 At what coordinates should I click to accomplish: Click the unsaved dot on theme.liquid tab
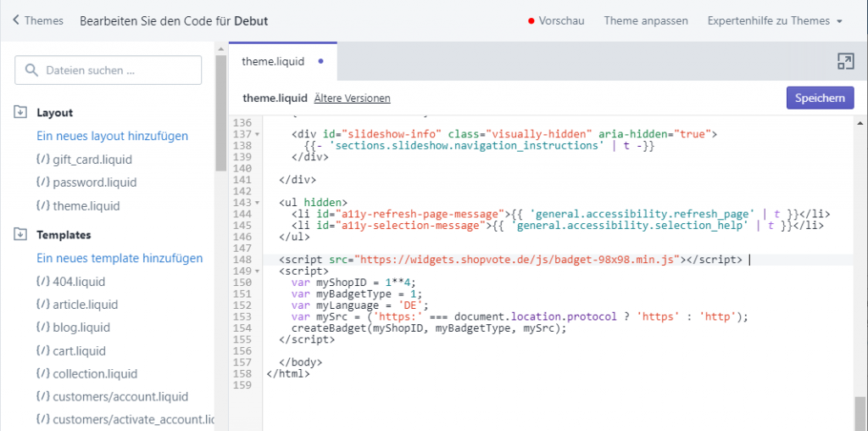click(x=320, y=61)
